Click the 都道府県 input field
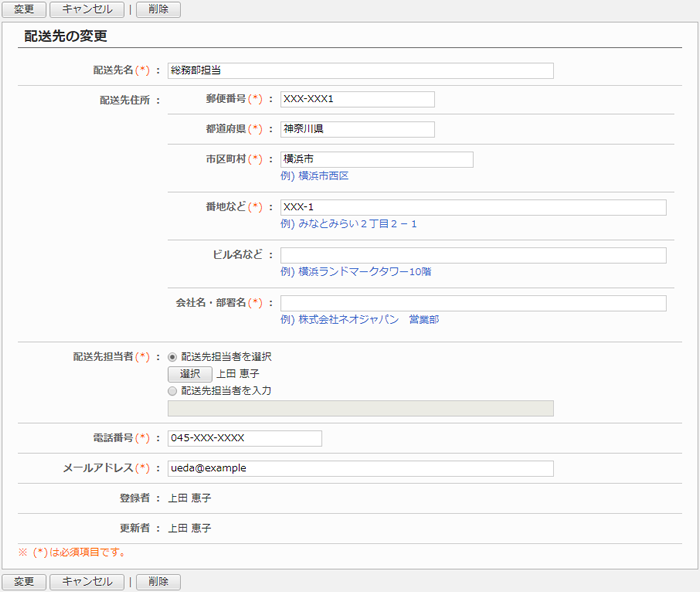Viewport: 700px width, 592px height. pos(357,129)
